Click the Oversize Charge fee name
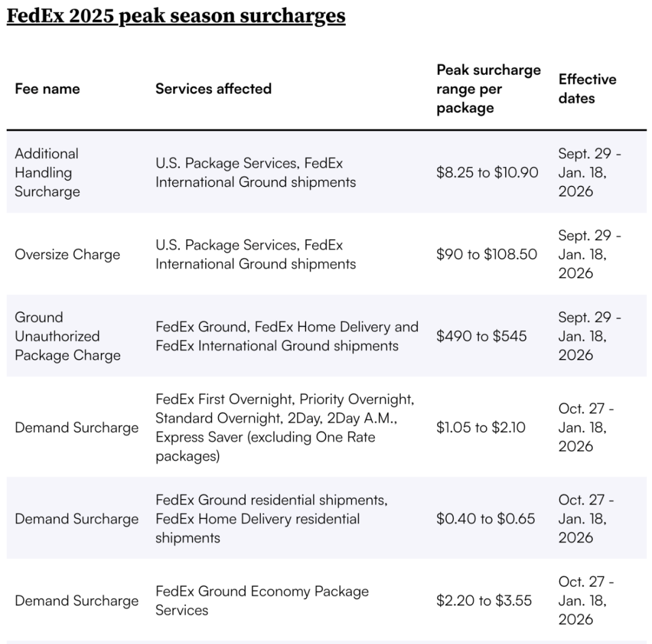The image size is (652, 644). pyautogui.click(x=67, y=254)
